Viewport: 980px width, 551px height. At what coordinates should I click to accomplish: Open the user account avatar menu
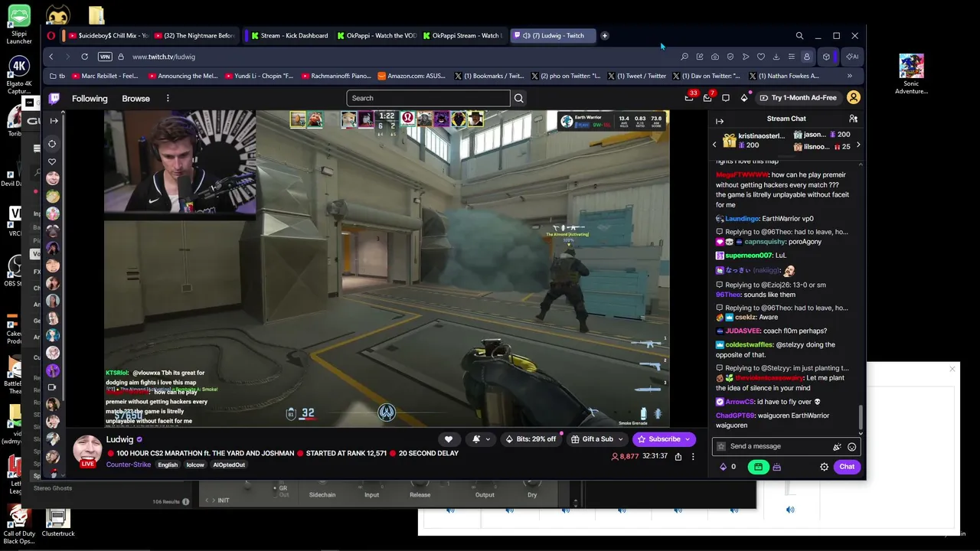click(854, 98)
